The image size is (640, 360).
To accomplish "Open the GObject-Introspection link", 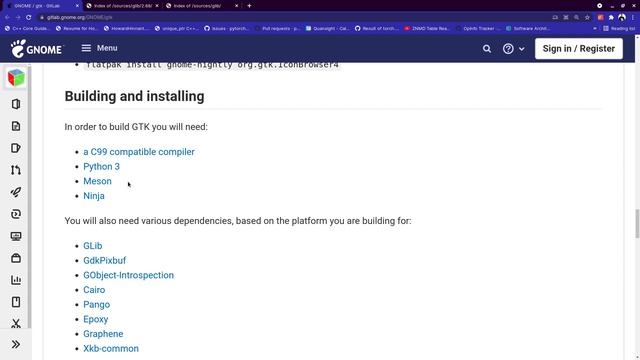I will (x=129, y=275).
